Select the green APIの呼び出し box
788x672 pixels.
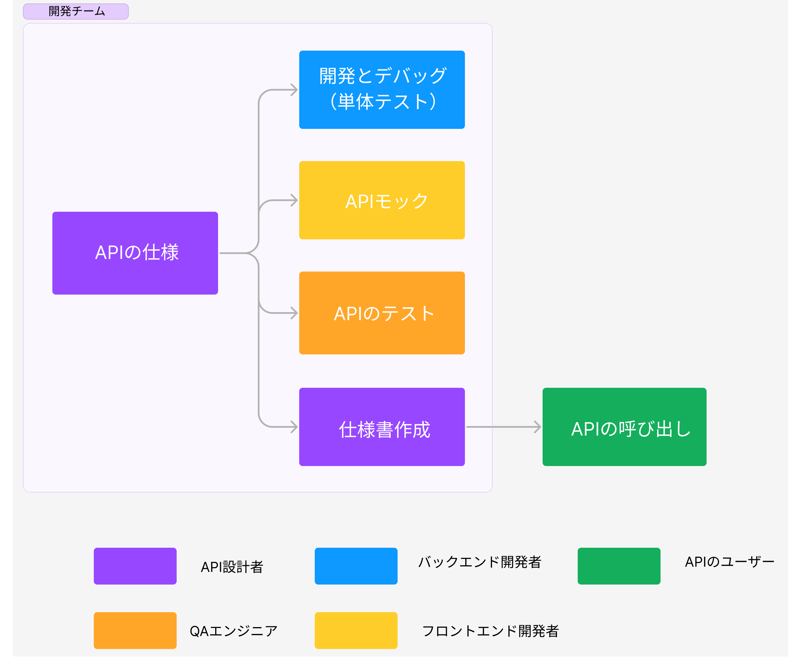tap(625, 427)
